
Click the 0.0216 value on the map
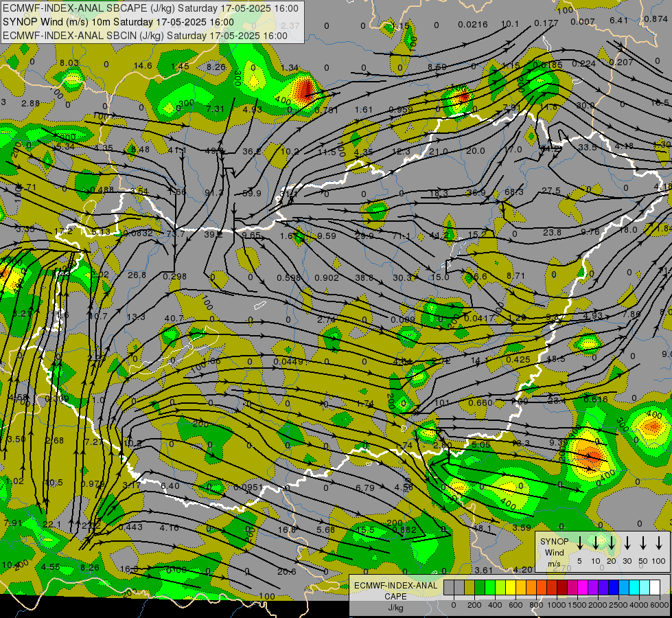473,25
